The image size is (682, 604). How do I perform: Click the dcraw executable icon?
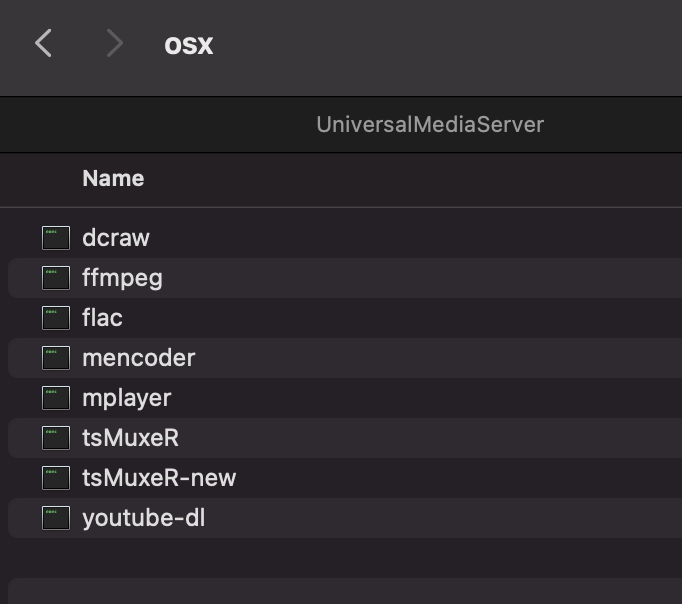click(x=56, y=238)
